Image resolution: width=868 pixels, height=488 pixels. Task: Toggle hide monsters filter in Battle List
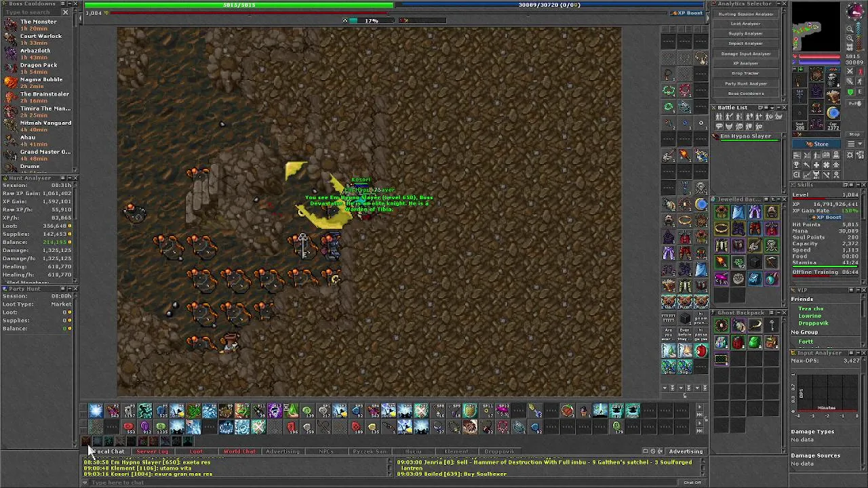tap(729, 126)
